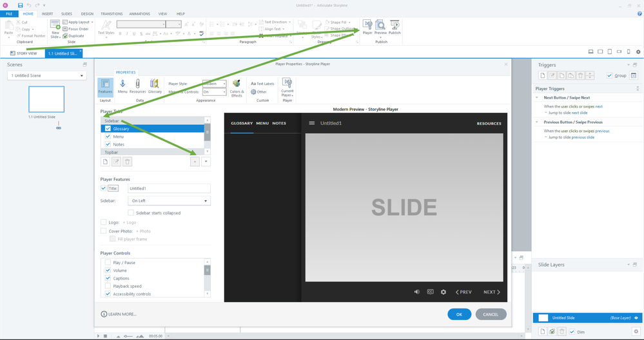Click the hamburger menu icon beside Untitled1
644x340 pixels.
[x=312, y=123]
